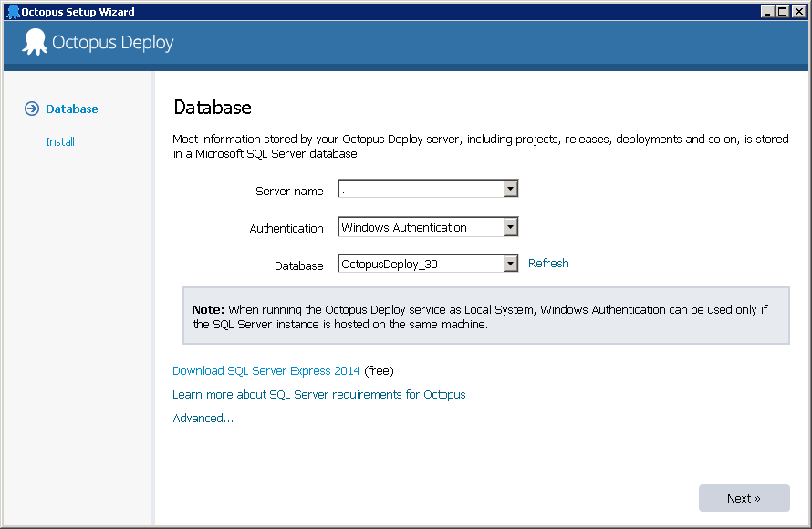This screenshot has height=529, width=812.
Task: Open the Advanced... settings link
Action: (203, 419)
